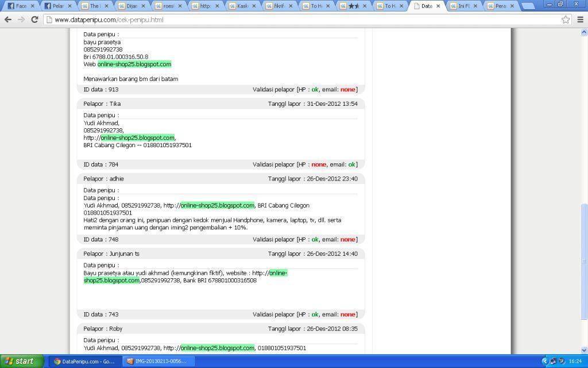Click date '26-Des-2012 23:40'

(x=332, y=179)
